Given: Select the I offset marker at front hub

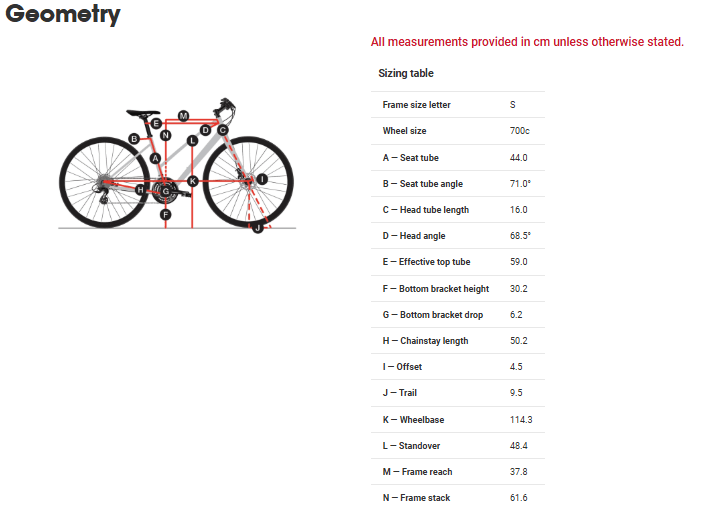Looking at the screenshot, I should 262,179.
